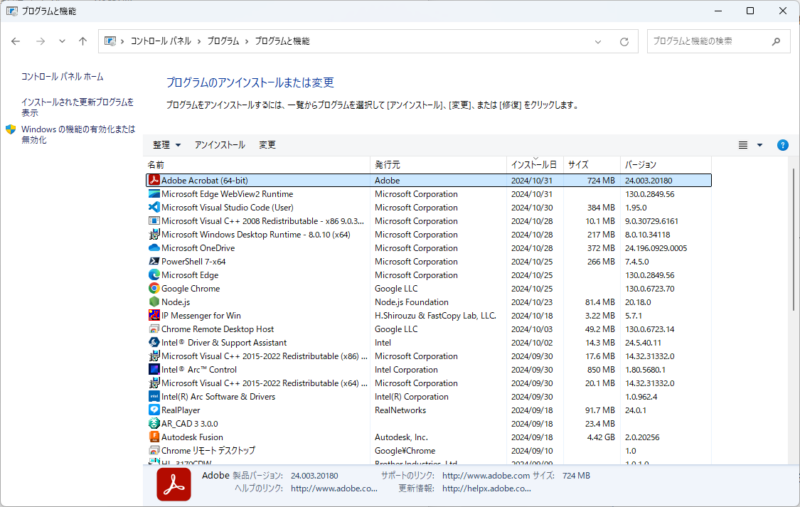Sort by 発行元 column header

(x=438, y=165)
